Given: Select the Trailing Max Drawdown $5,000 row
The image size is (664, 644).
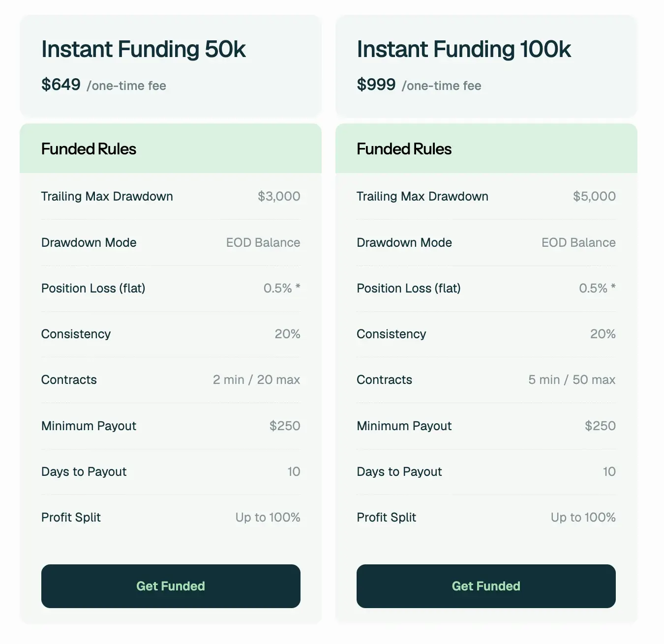Looking at the screenshot, I should 486,196.
